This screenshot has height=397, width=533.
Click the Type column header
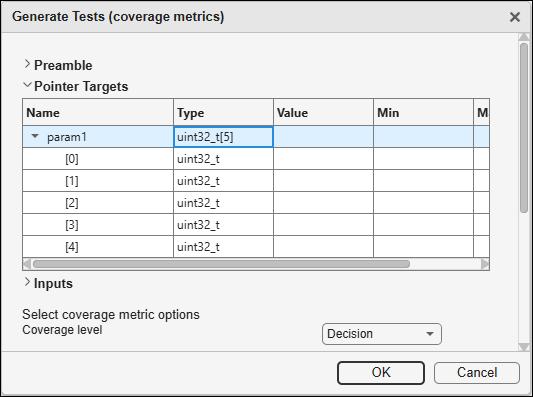point(223,113)
